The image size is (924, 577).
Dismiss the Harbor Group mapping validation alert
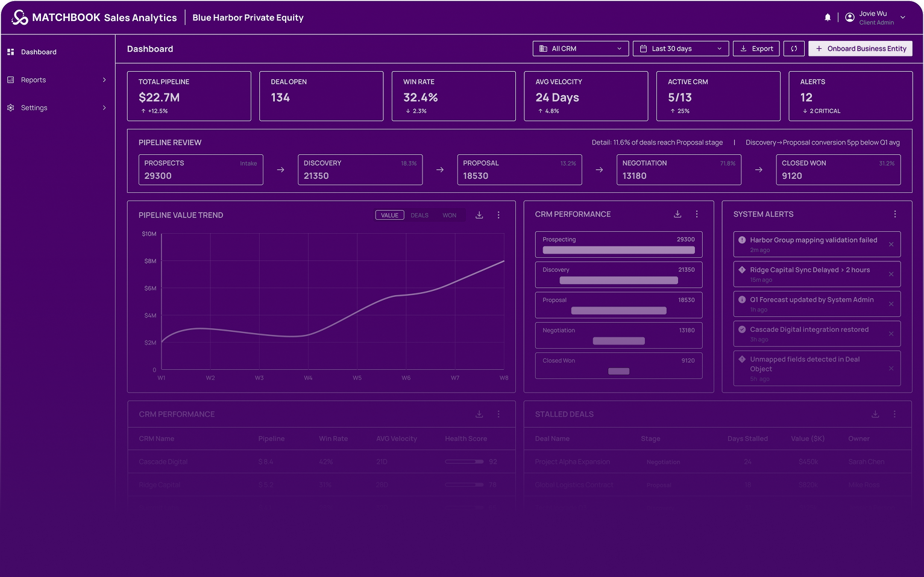click(891, 244)
